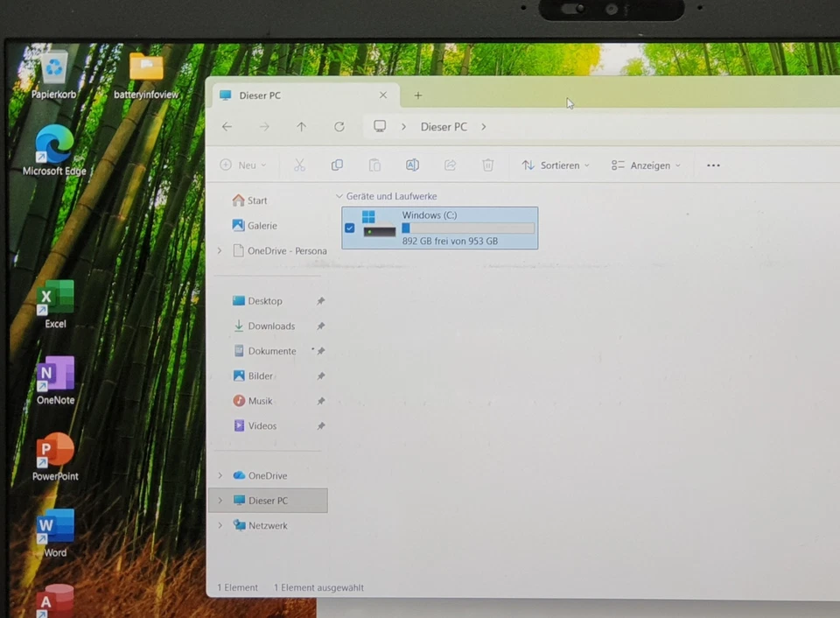This screenshot has width=840, height=618.
Task: Open the Dokumente quick access folder
Action: pyautogui.click(x=265, y=351)
